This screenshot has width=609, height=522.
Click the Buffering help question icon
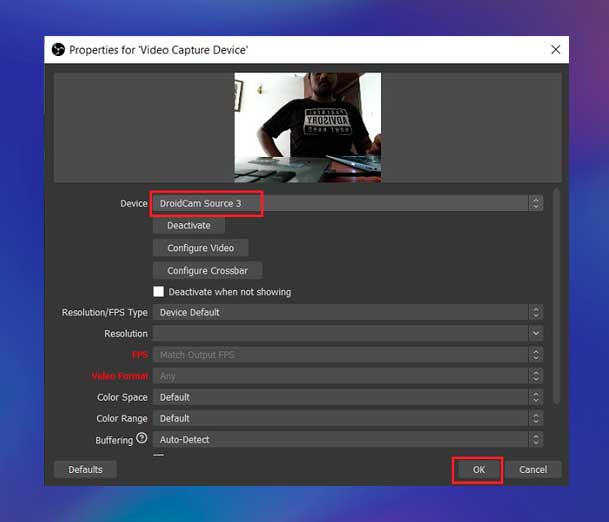tap(142, 438)
